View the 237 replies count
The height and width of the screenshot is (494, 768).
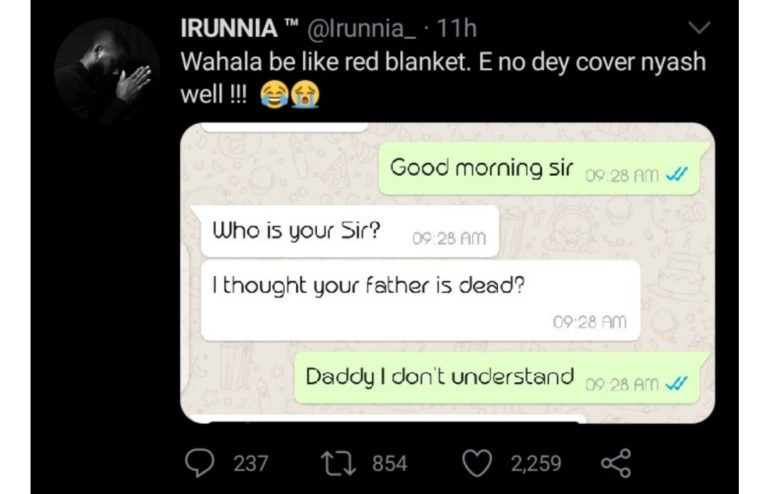(251, 463)
